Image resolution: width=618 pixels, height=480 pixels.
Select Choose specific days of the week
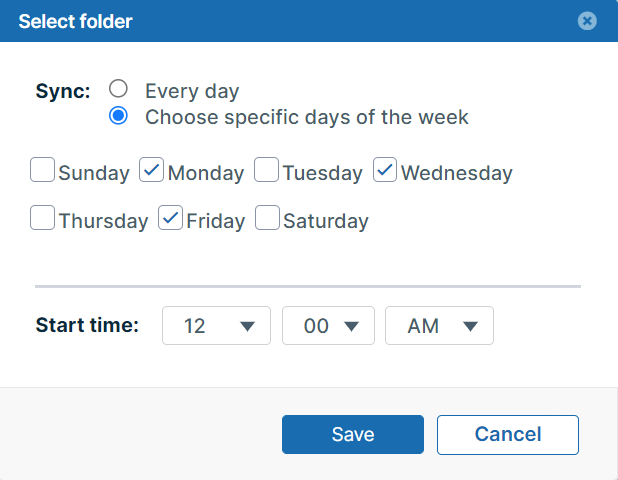(119, 116)
